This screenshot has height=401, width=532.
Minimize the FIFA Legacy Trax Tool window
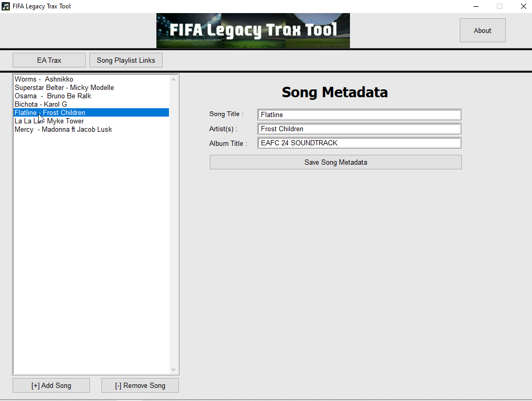click(476, 6)
